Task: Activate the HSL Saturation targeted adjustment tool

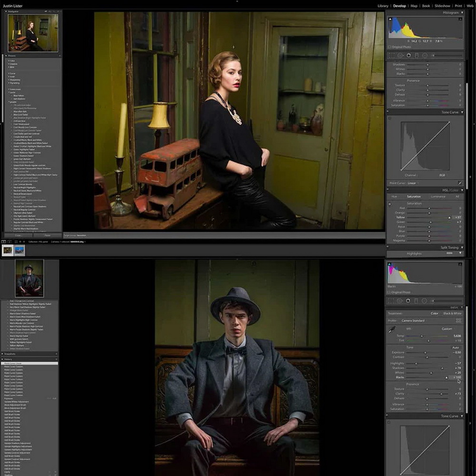Action: coord(390,204)
